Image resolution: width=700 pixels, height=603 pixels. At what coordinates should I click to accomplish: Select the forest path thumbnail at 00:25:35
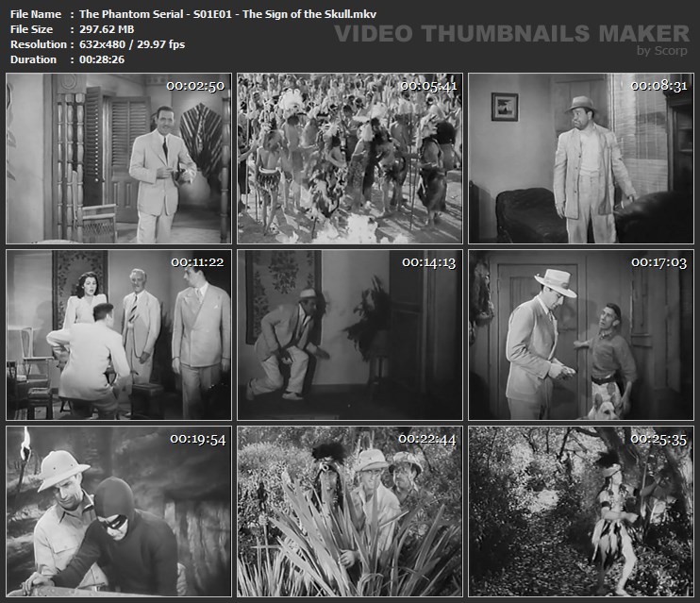pos(581,511)
